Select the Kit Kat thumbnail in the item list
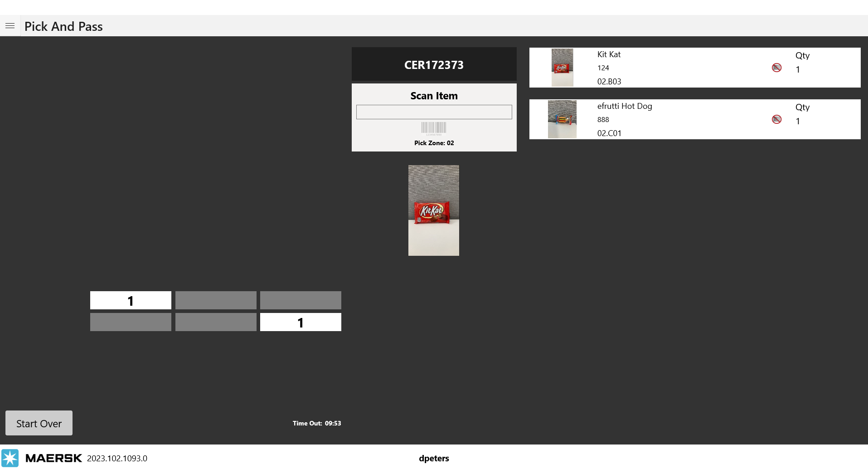Viewport: 868px width, 469px height. click(x=562, y=68)
